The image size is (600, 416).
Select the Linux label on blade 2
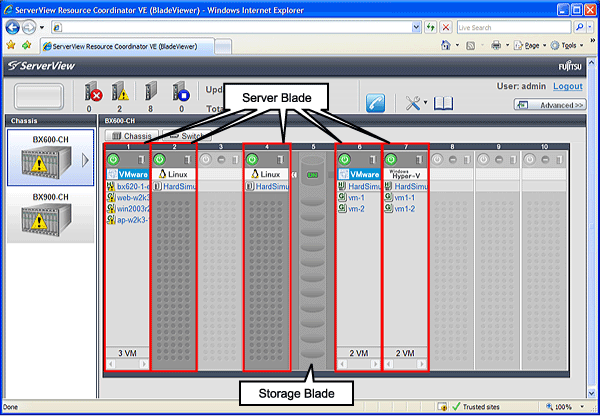[174, 175]
